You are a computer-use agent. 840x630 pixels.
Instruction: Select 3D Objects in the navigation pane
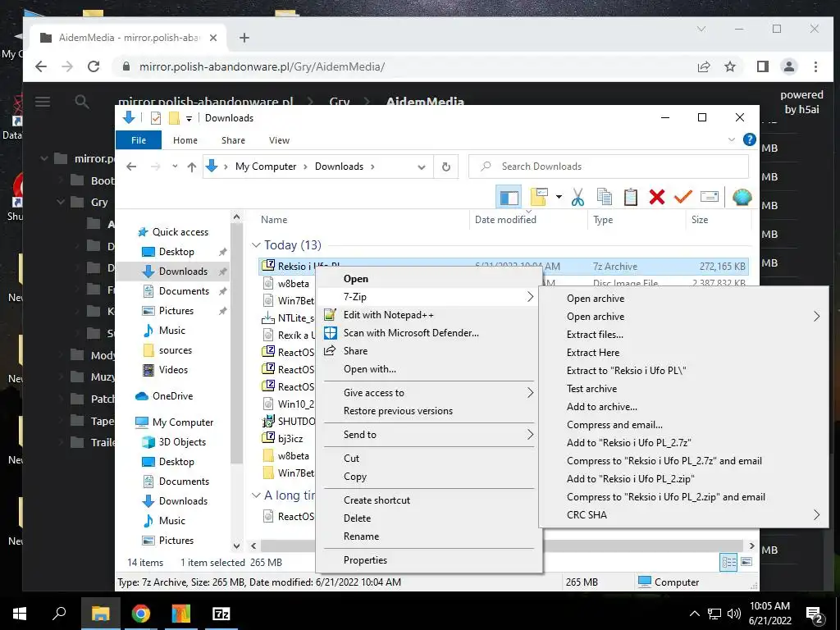174,442
